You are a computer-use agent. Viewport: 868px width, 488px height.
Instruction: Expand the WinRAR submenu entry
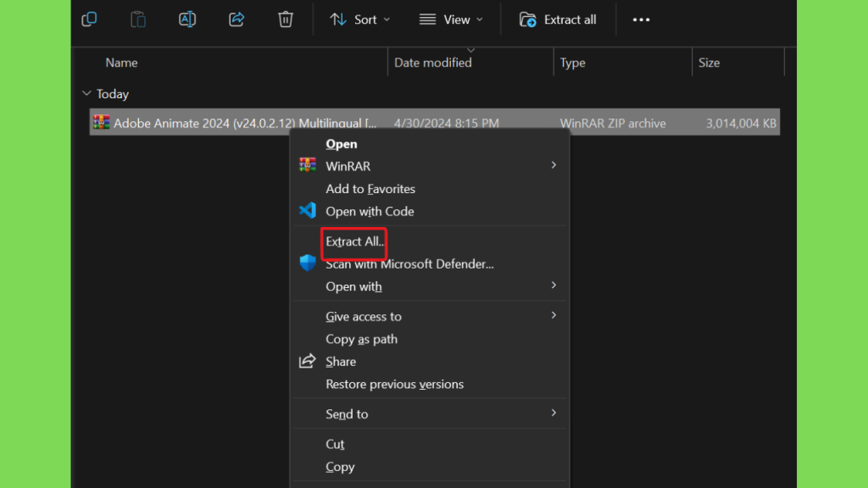(430, 166)
